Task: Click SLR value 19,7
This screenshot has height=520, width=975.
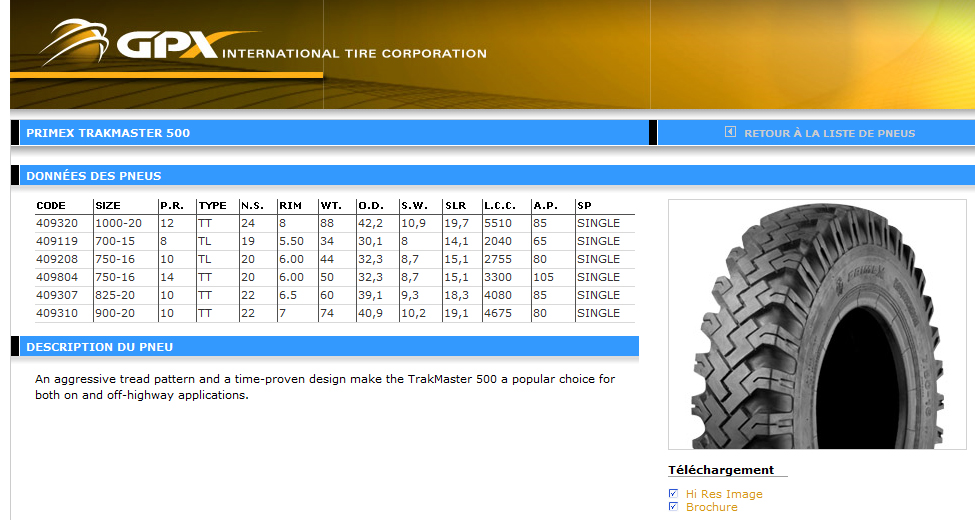Action: [456, 223]
